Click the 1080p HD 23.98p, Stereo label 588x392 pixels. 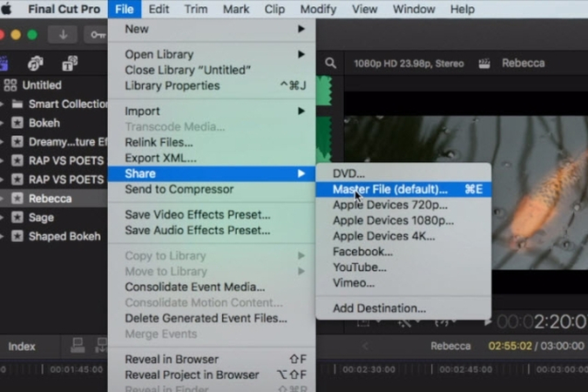pos(409,64)
